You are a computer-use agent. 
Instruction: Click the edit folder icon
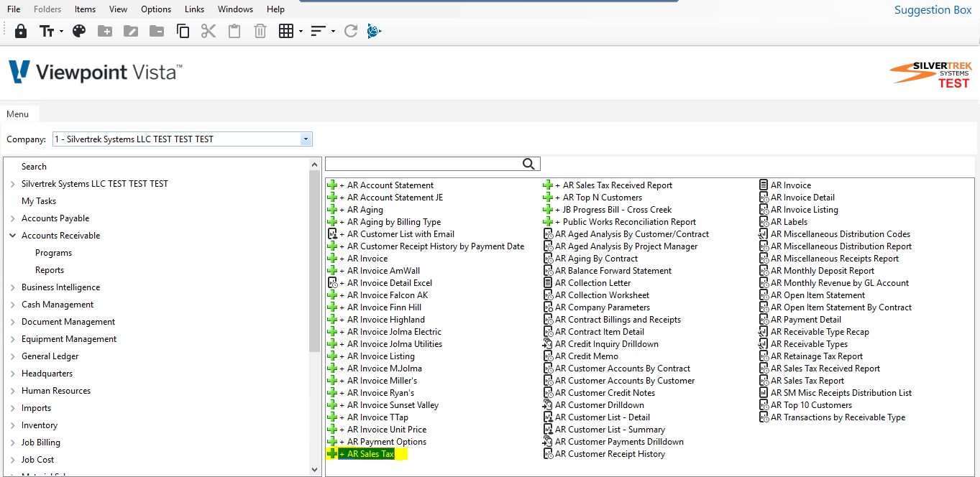tap(131, 31)
